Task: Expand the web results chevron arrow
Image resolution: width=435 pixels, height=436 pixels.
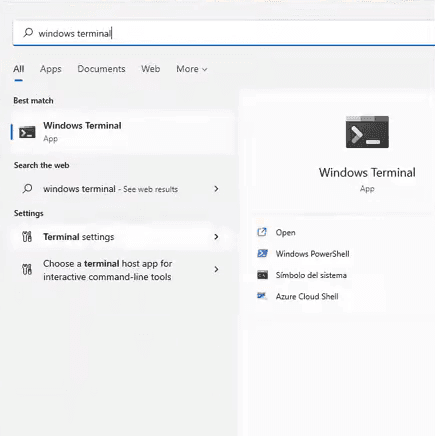Action: (216, 189)
